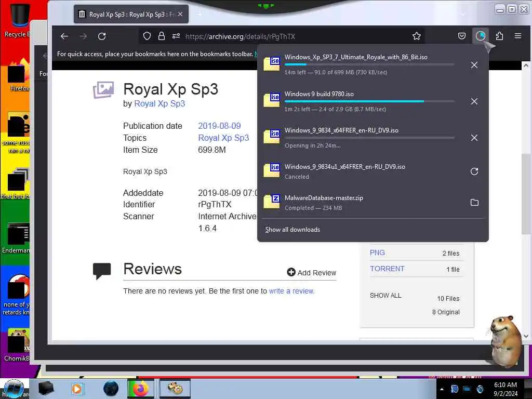Screen dimensions: 532x399
Task: Show MalwareDatabase-master.zip in its folder
Action: (474, 203)
